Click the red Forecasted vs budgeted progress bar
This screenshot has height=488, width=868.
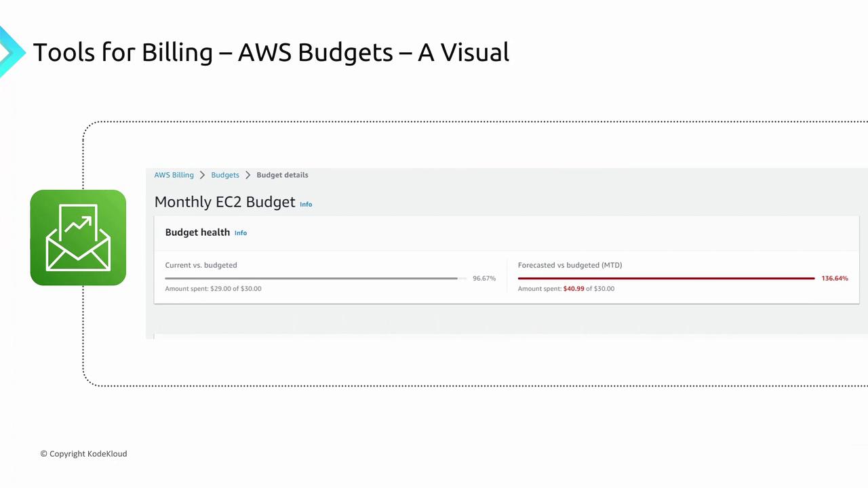[666, 279]
